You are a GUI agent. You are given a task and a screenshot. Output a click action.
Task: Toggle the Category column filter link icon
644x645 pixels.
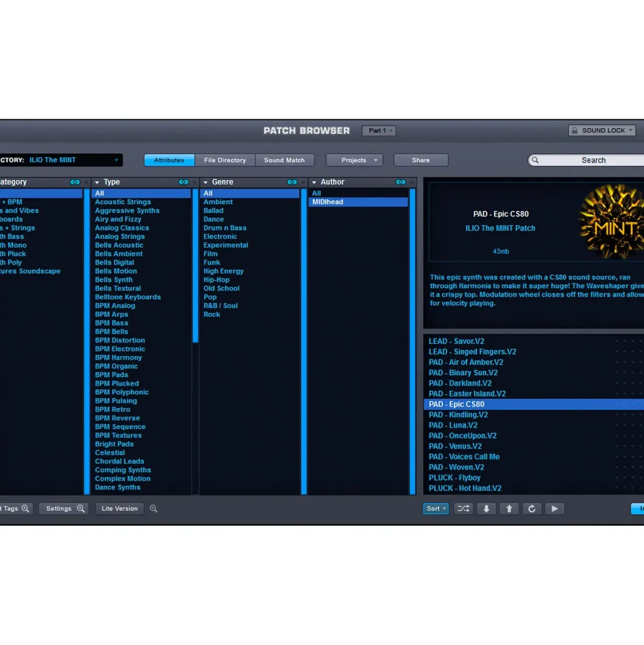click(75, 182)
